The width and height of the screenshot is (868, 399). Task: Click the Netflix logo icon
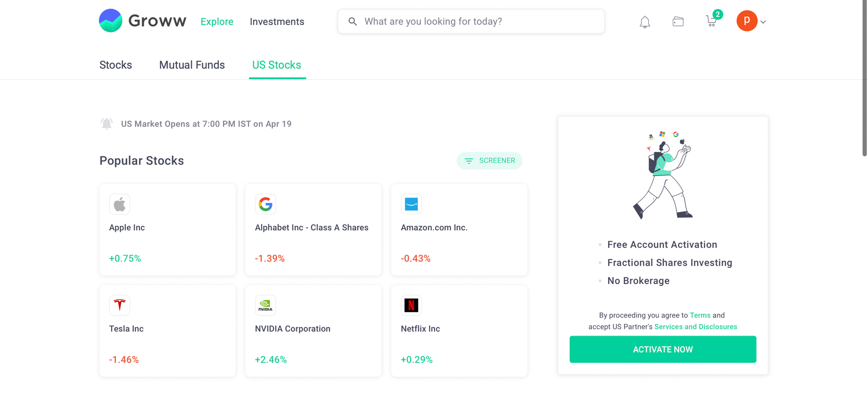coord(411,305)
